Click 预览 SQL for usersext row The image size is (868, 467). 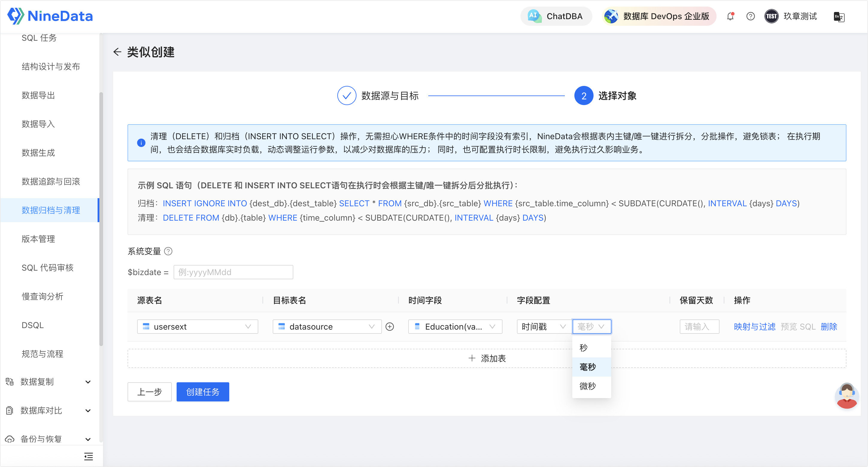(x=798, y=327)
